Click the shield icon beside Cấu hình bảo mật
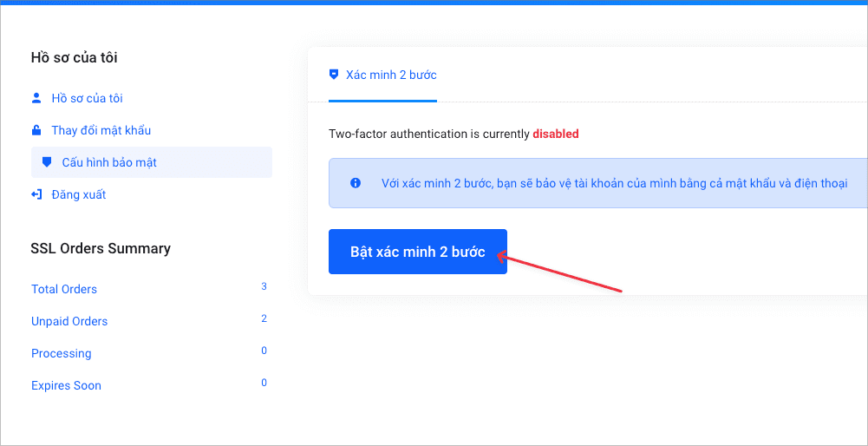 tap(47, 162)
